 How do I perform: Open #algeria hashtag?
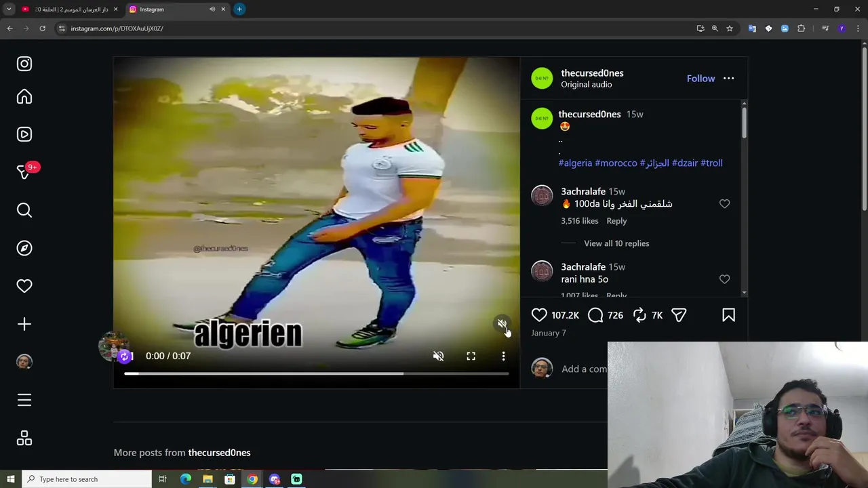(x=575, y=163)
